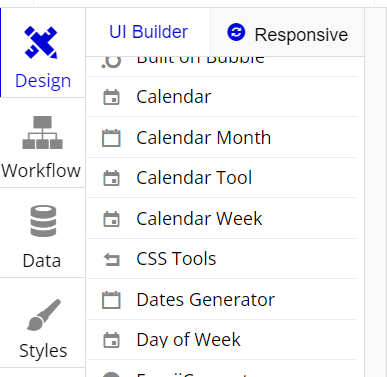Click the Calendar Week element icon
This screenshot has height=377, width=387.
[111, 219]
